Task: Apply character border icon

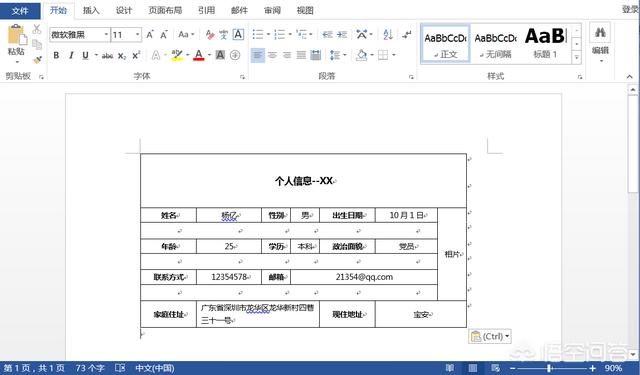Action: point(238,35)
